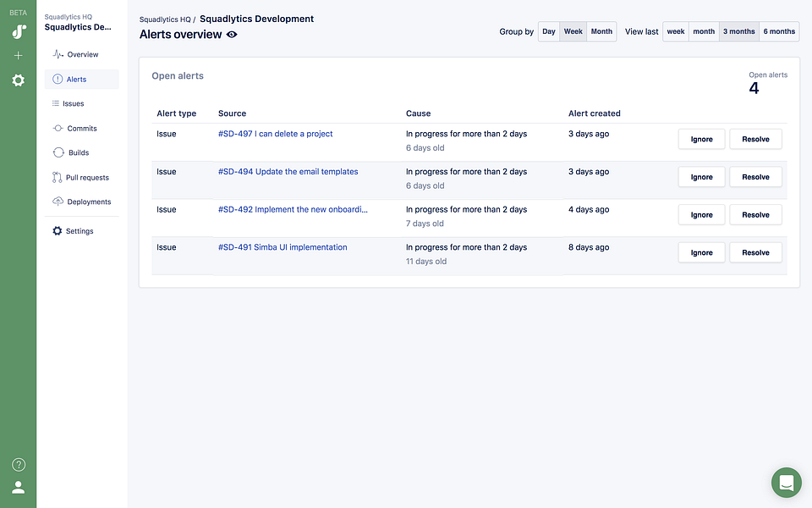Click the plus add icon in green sidebar
The image size is (812, 508).
click(18, 56)
